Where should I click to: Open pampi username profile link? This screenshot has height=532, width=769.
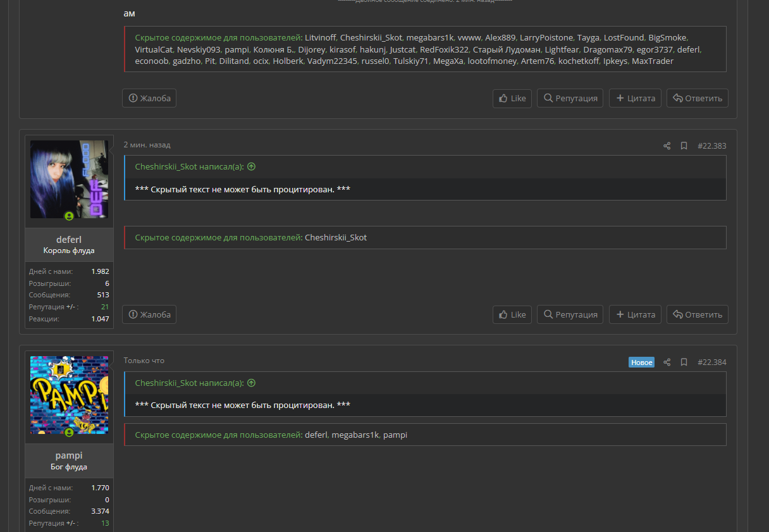click(x=69, y=455)
